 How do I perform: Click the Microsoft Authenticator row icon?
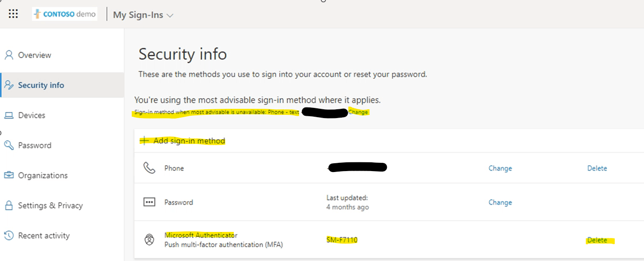(x=149, y=240)
